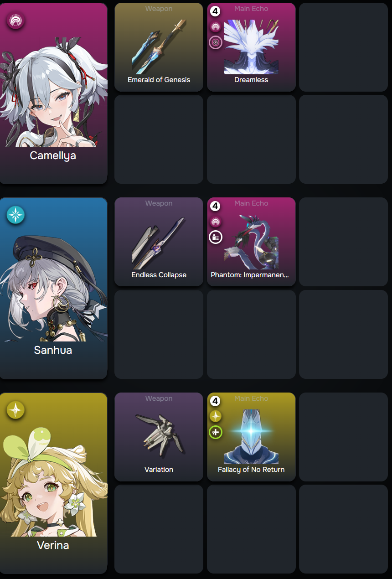Screen dimensions: 392x579
Task: Open the Verina character card
Action: click(53, 483)
